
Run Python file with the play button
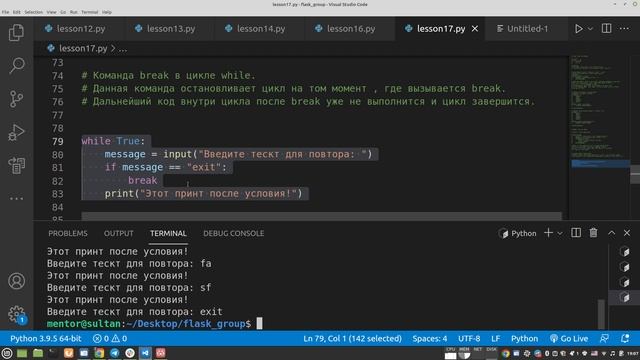coord(578,29)
